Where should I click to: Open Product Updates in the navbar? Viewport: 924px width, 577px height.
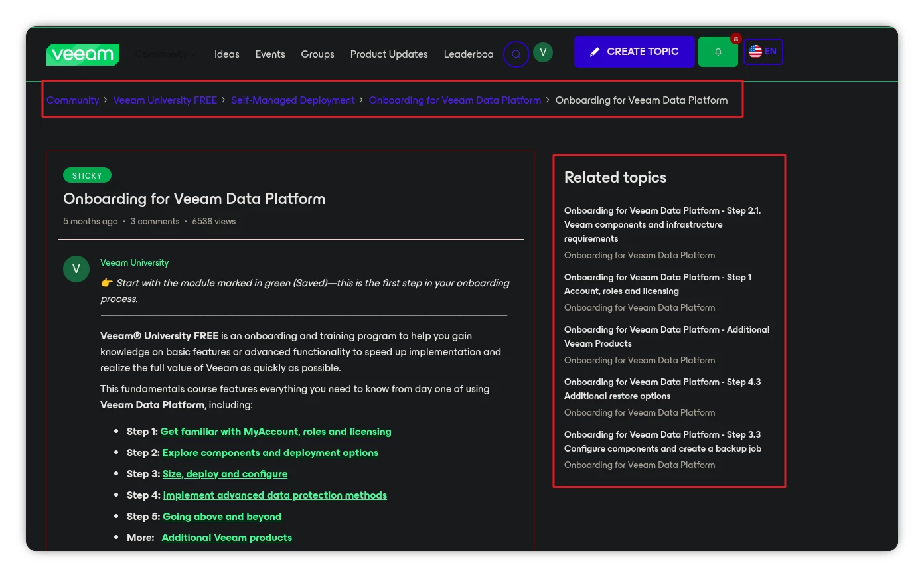389,54
